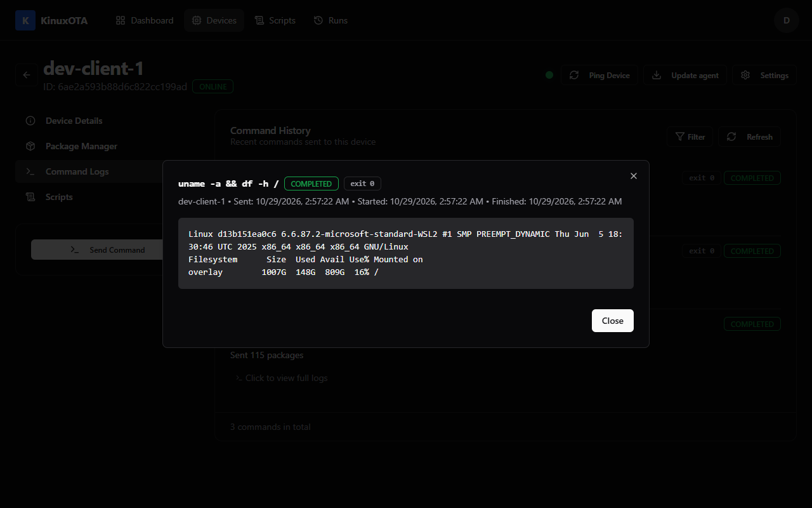Screen dimensions: 812x508
Task: Click the Devices chip icon
Action: 197,20
